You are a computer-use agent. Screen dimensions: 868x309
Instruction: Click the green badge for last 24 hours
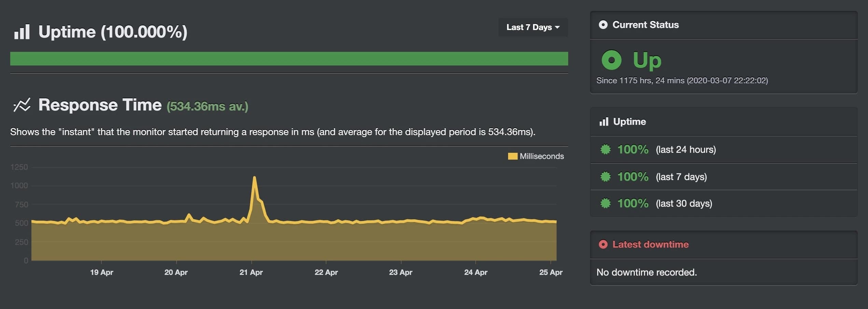coord(605,149)
